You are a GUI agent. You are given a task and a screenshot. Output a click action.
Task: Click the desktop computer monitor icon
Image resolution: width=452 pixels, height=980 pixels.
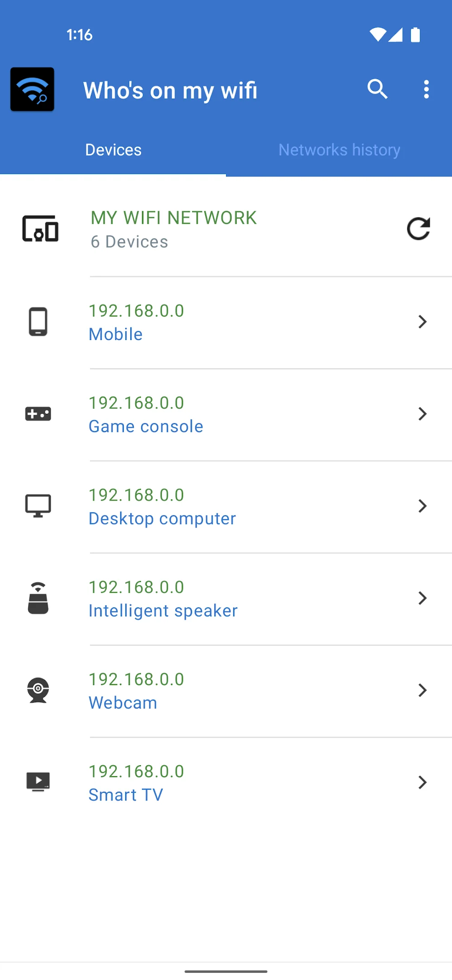(x=38, y=506)
